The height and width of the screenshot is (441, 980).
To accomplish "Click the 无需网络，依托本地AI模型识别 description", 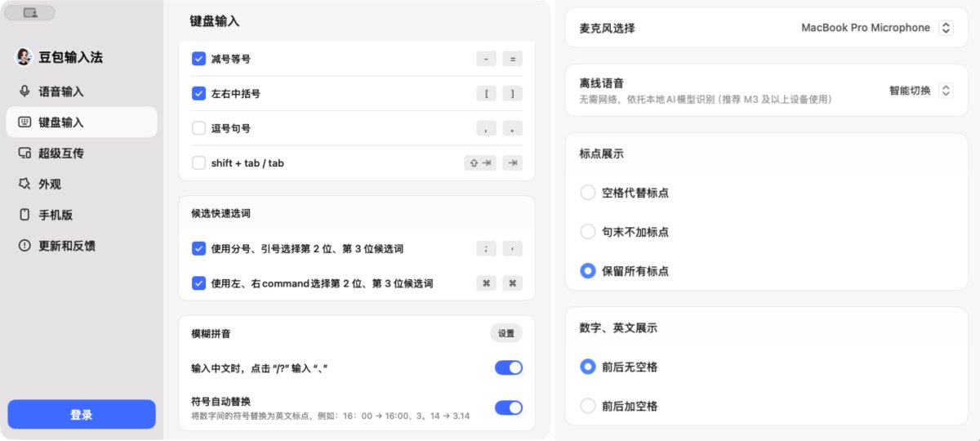I will [x=706, y=100].
